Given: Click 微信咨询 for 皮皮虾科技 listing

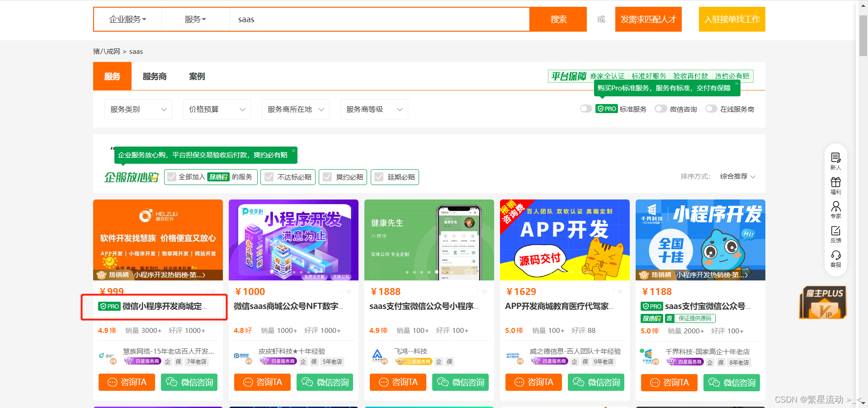Looking at the screenshot, I should tap(325, 382).
